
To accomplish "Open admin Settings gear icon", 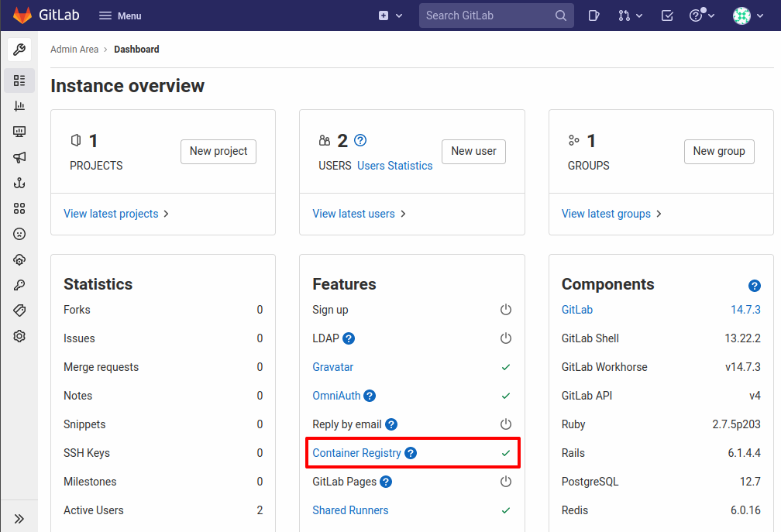I will [x=19, y=335].
